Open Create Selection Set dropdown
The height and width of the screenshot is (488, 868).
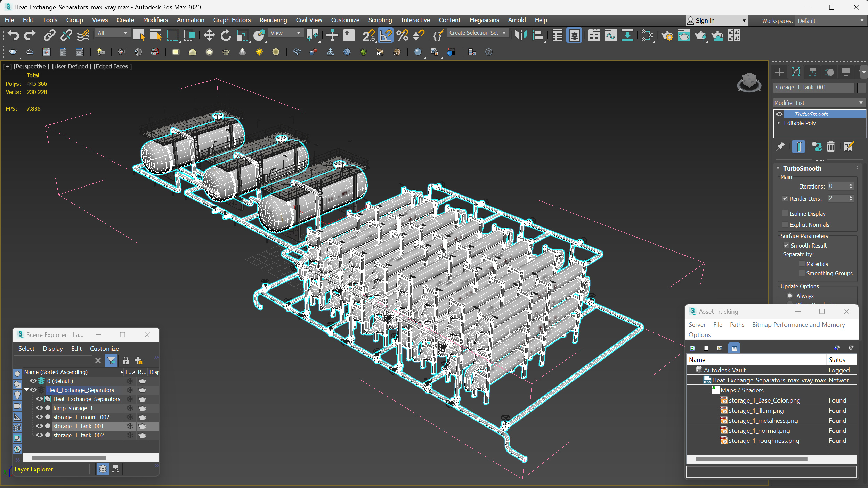(x=478, y=33)
